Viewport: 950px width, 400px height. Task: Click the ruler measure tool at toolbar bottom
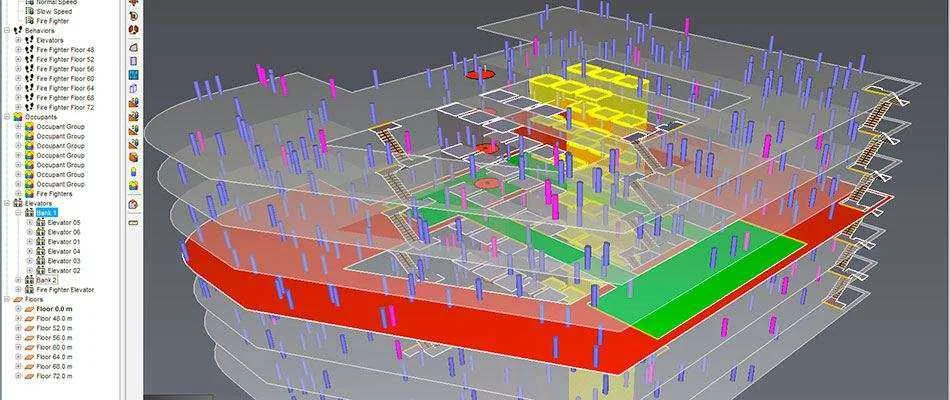pyautogui.click(x=133, y=223)
